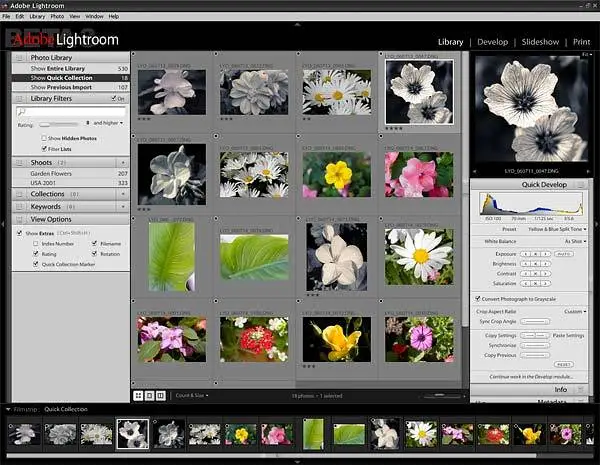Open the Shoots panel add menu button
This screenshot has height=465, width=600.
point(123,163)
